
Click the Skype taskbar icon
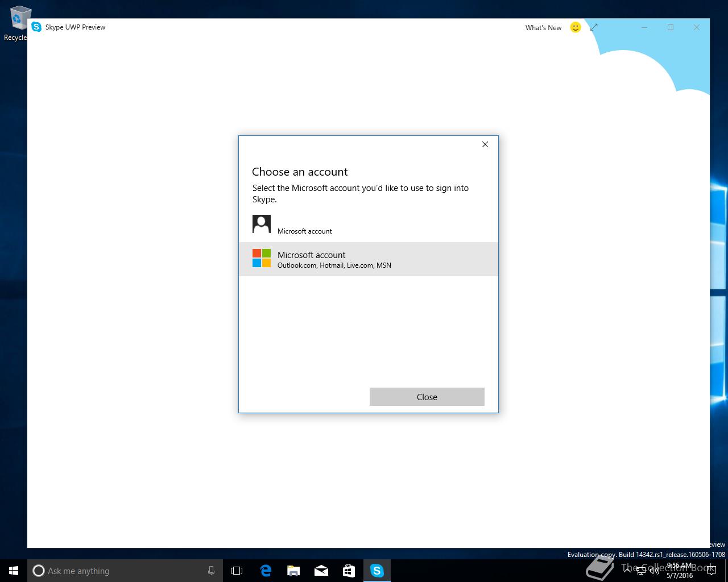(x=377, y=571)
